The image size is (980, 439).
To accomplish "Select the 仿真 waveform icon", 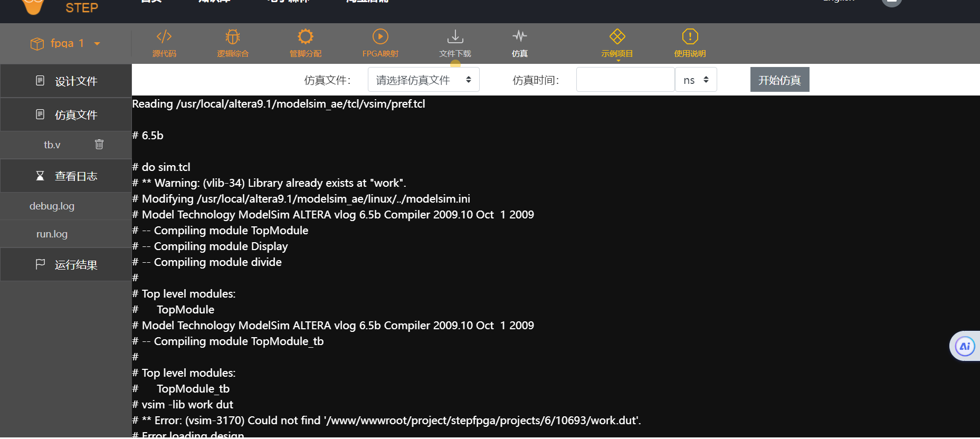I will pyautogui.click(x=519, y=37).
